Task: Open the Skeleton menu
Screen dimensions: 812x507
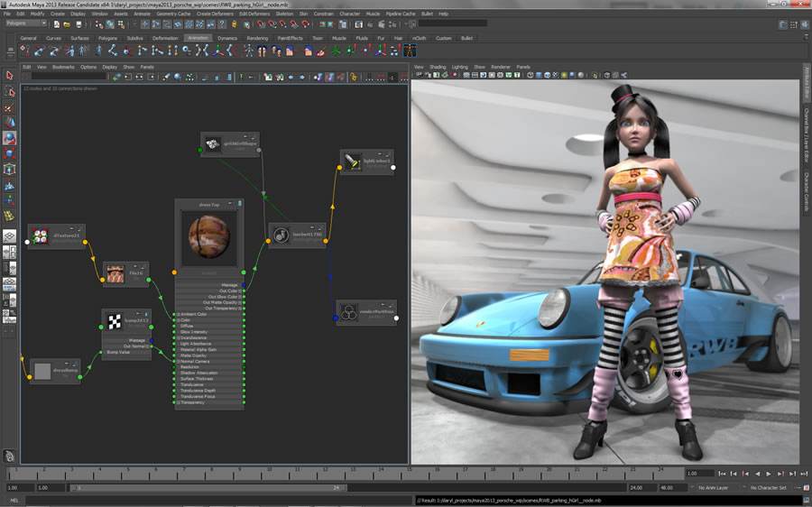Action: (x=284, y=14)
